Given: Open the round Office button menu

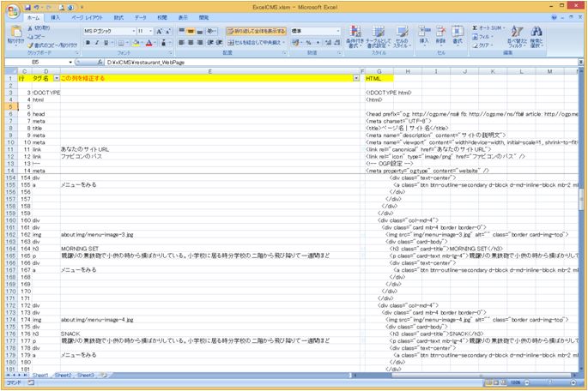Looking at the screenshot, I should [x=12, y=11].
